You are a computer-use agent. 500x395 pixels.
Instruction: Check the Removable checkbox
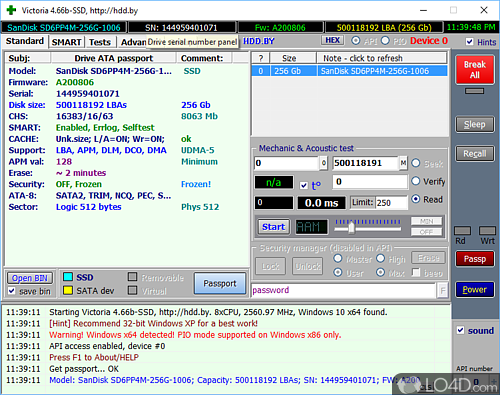click(x=133, y=277)
